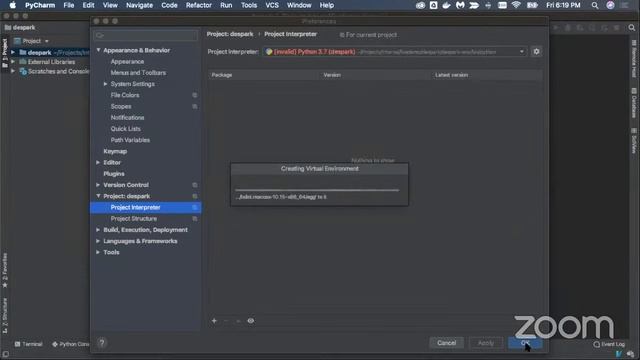Click the Siri icon in menu bar
The image size is (640, 360).
(x=610, y=5)
